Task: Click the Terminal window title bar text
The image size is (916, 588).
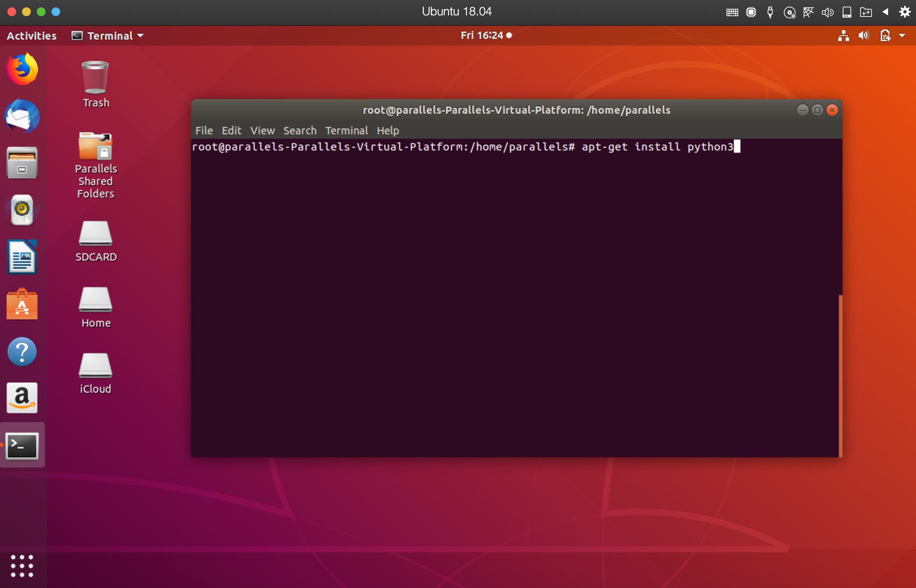Action: (x=516, y=110)
